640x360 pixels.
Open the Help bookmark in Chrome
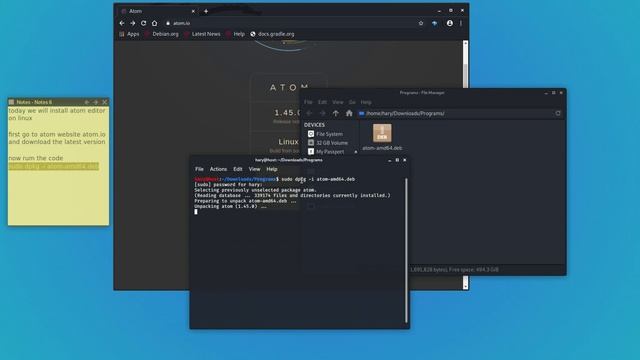236,34
